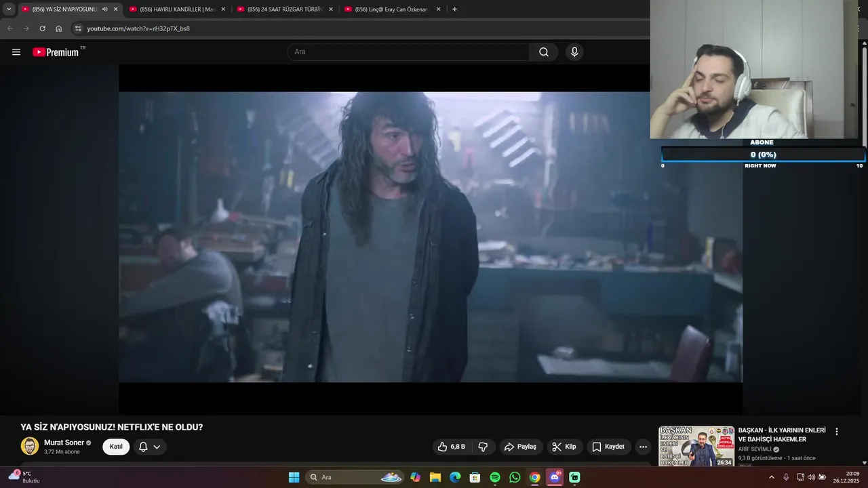Open the tray network, volume and battery settings
Image resolution: width=868 pixels, height=488 pixels.
click(811, 477)
